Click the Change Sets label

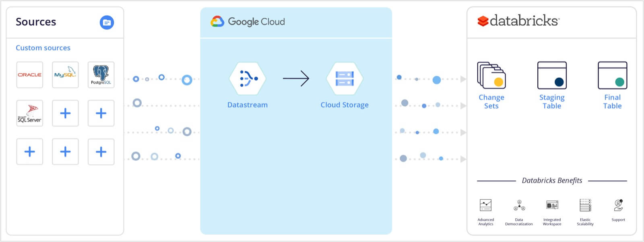491,101
